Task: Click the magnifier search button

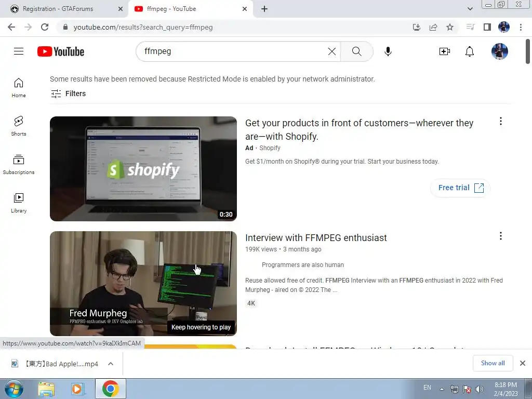Action: click(356, 51)
